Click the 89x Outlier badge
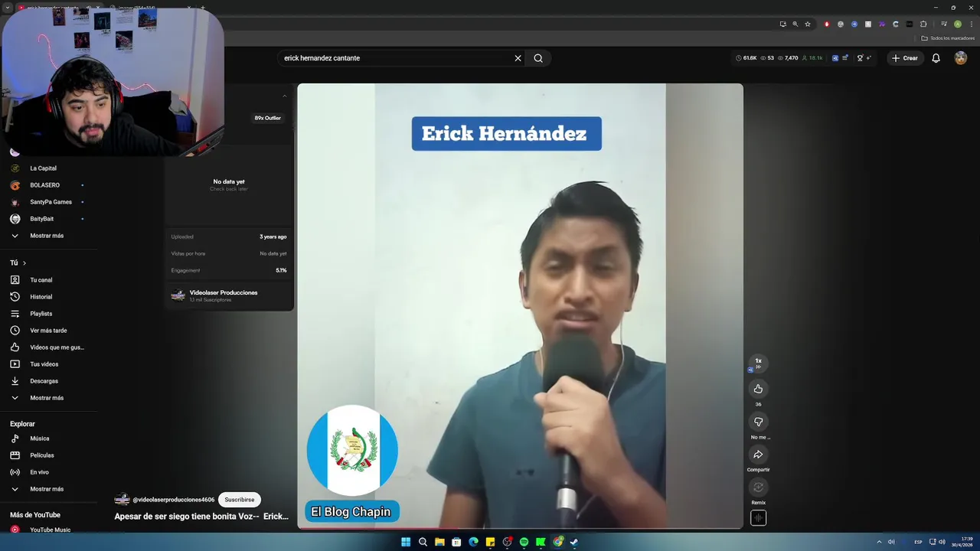980x551 pixels. point(267,118)
